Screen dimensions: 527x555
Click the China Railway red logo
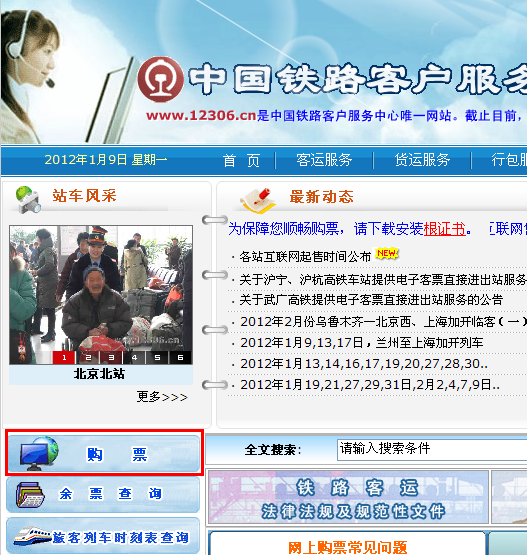pos(160,79)
